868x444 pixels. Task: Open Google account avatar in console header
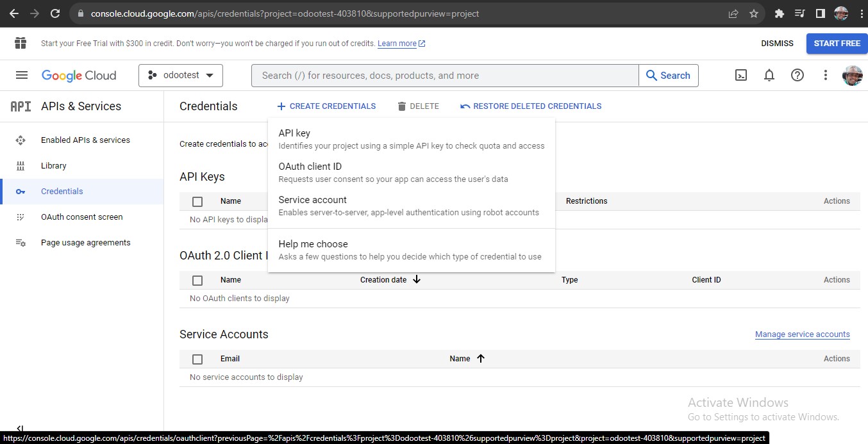(852, 75)
